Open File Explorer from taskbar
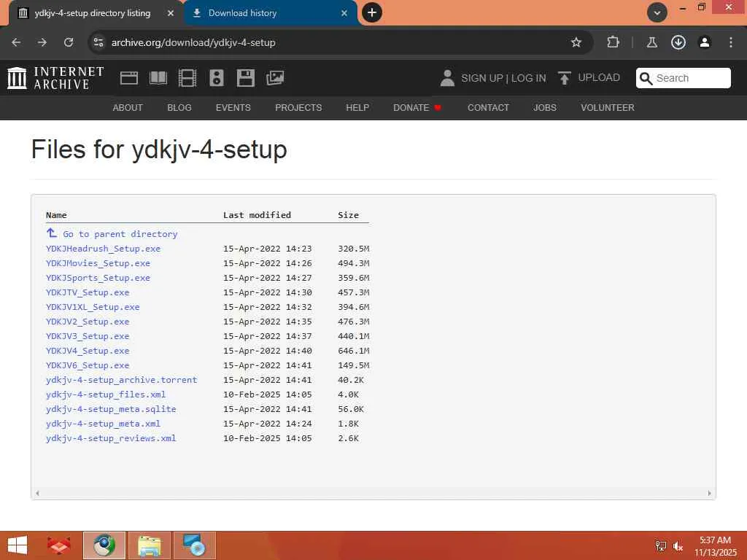This screenshot has width=747, height=560. (x=149, y=545)
